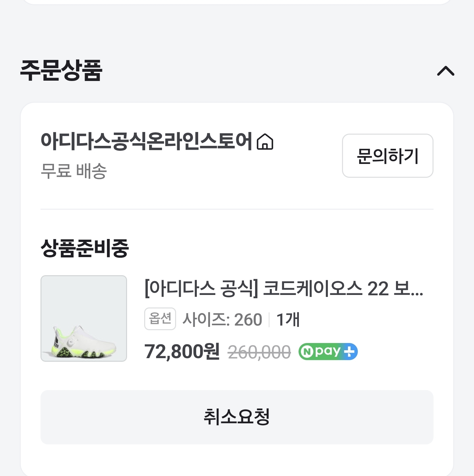Click the blue plus icon on Npay badge

coord(350,352)
